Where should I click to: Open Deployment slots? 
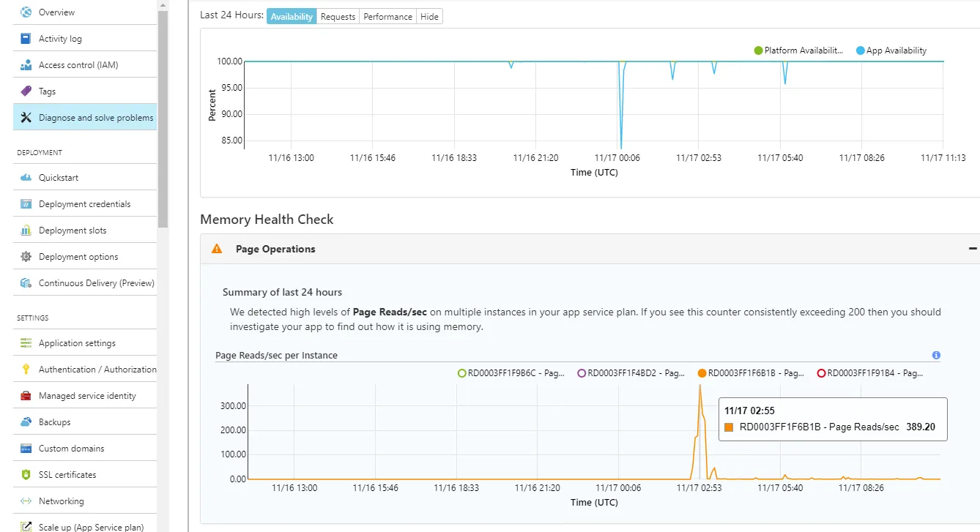pyautogui.click(x=85, y=231)
